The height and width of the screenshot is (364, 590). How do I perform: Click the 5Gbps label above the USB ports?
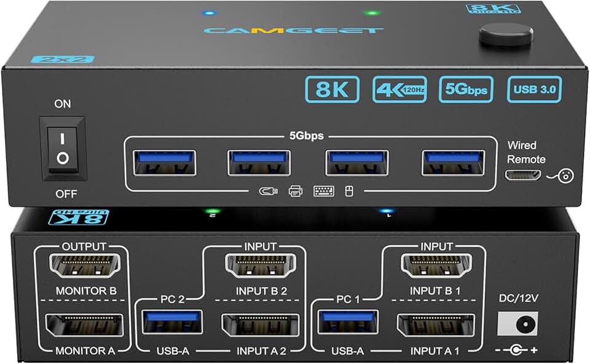coord(306,136)
